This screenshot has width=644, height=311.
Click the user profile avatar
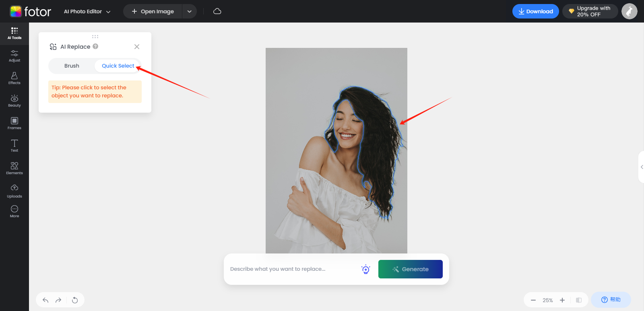click(x=630, y=11)
